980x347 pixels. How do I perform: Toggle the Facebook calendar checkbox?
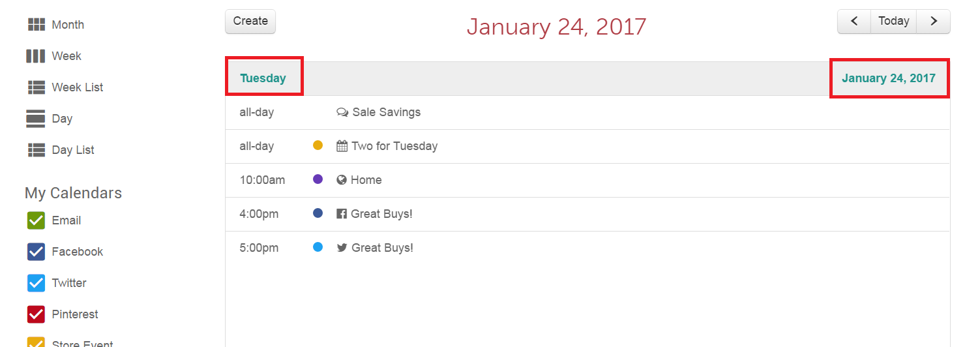[36, 252]
